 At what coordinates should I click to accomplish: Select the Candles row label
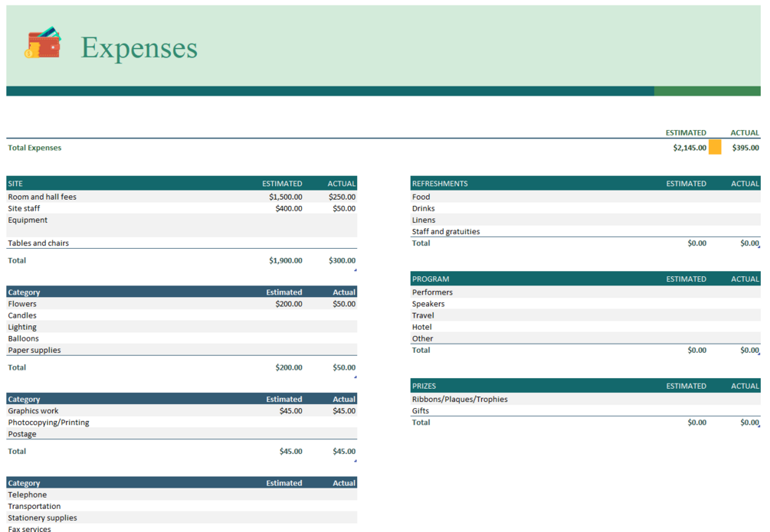22,315
